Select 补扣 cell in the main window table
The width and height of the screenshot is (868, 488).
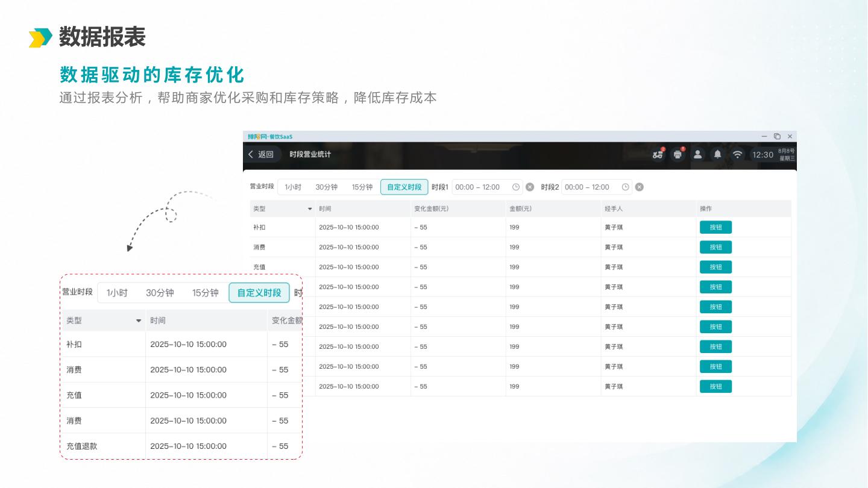pos(259,227)
